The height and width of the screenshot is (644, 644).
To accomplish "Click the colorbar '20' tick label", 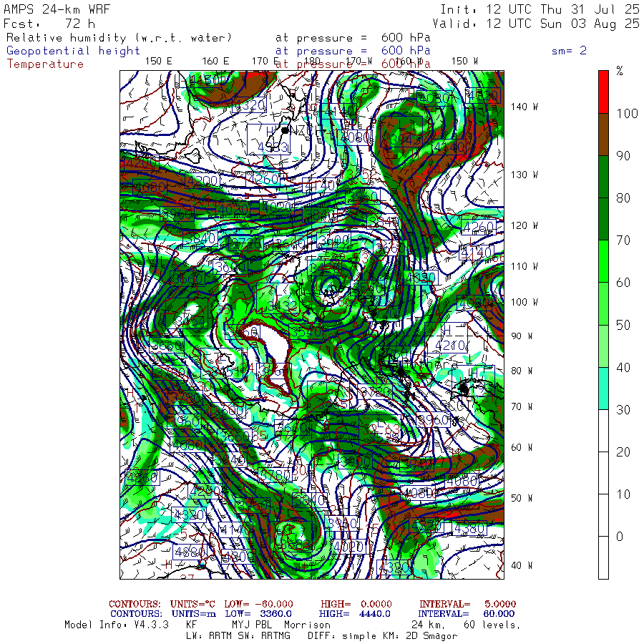I will [623, 452].
